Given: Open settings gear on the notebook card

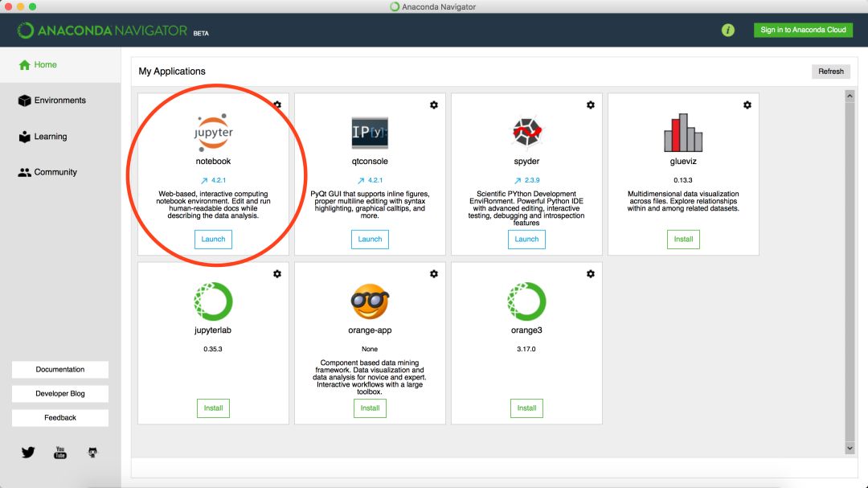Looking at the screenshot, I should coord(277,105).
